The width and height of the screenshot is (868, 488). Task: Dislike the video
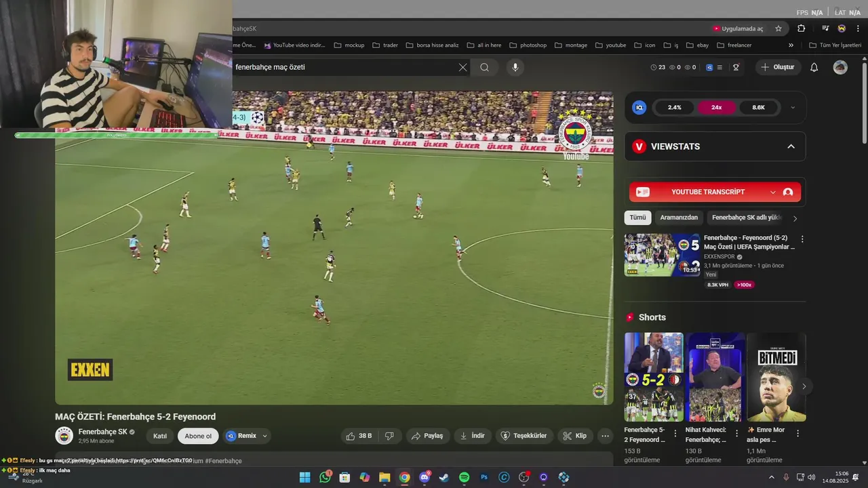tap(389, 436)
